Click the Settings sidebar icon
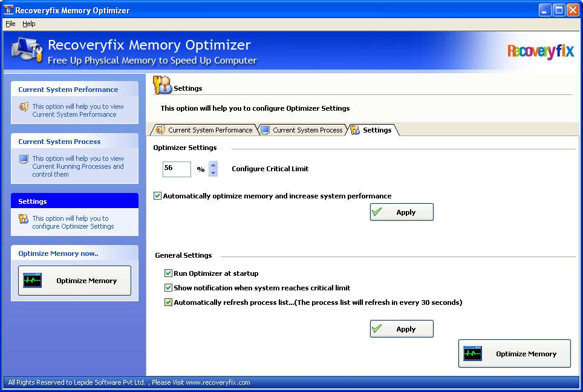Viewport: 583px width, 392px height. (x=24, y=219)
